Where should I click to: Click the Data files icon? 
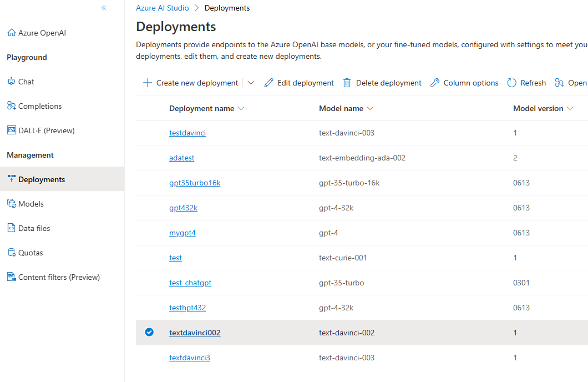click(12, 228)
